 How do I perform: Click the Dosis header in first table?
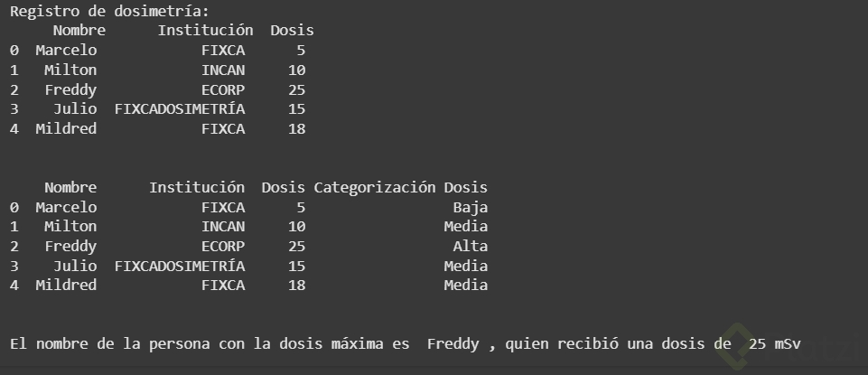point(292,31)
